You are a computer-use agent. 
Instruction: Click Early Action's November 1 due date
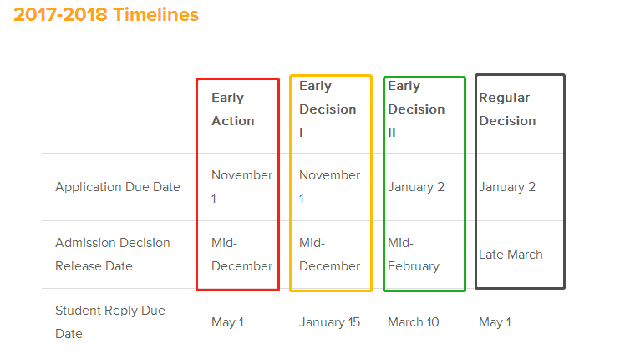(241, 187)
